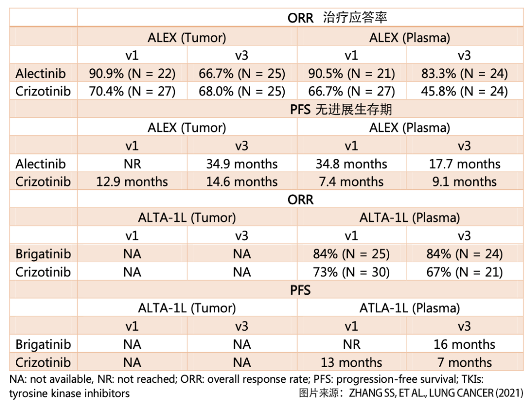
Task: Select the 83.3% (N = 24) cell
Action: (x=464, y=74)
